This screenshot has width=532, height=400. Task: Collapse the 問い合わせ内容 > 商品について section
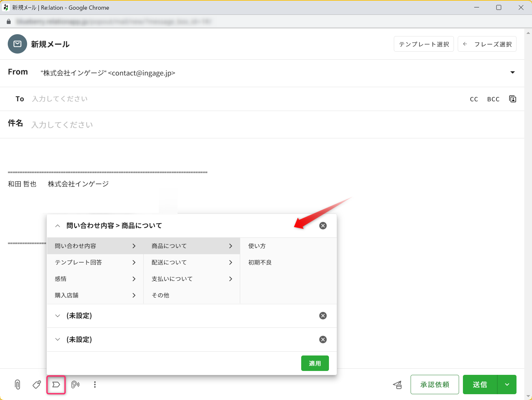[x=57, y=226]
